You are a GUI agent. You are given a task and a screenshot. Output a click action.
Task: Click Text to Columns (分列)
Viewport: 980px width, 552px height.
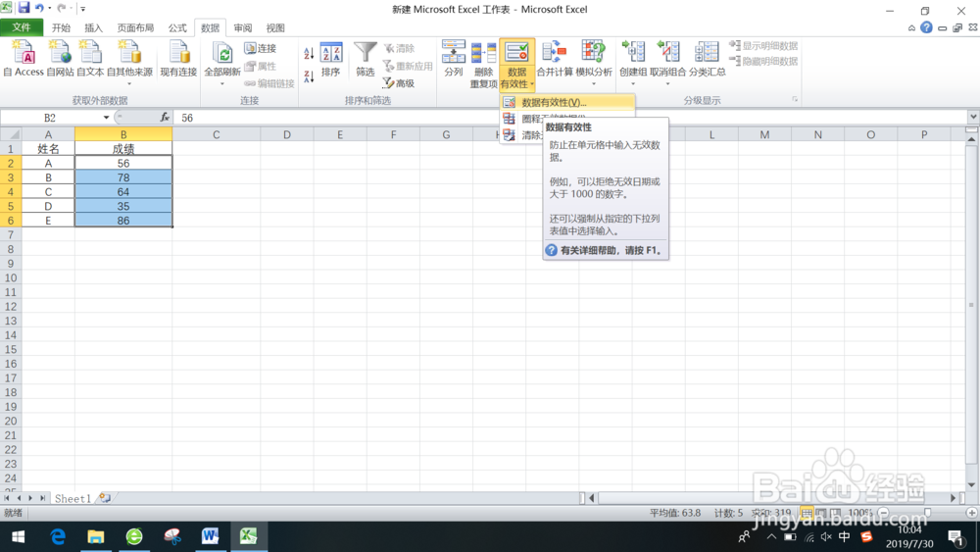point(453,58)
